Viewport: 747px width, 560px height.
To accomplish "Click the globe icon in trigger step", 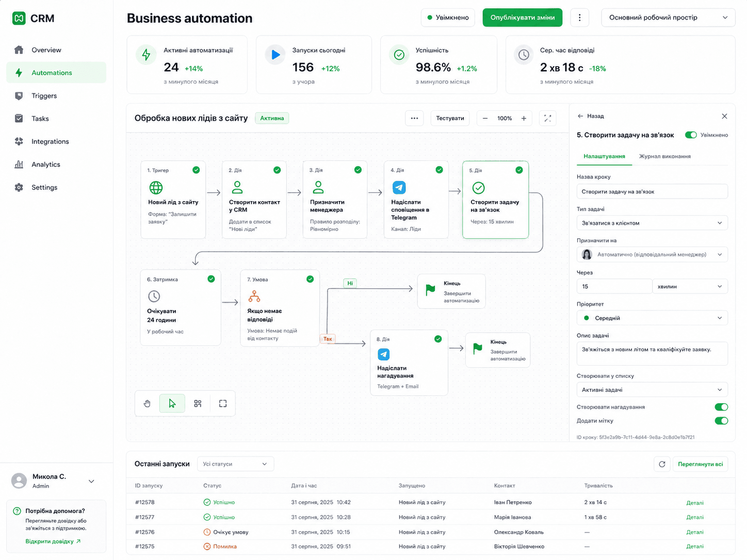I will pos(156,188).
